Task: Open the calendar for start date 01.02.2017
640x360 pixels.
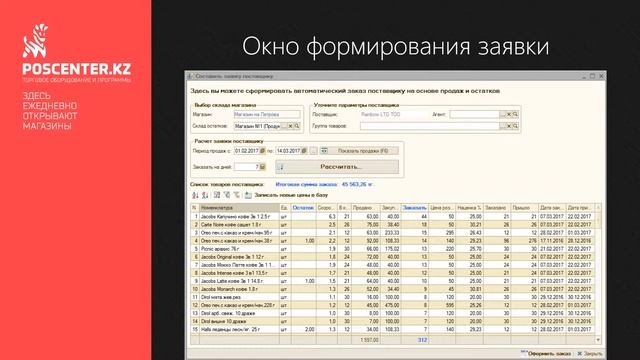Action: 262,151
